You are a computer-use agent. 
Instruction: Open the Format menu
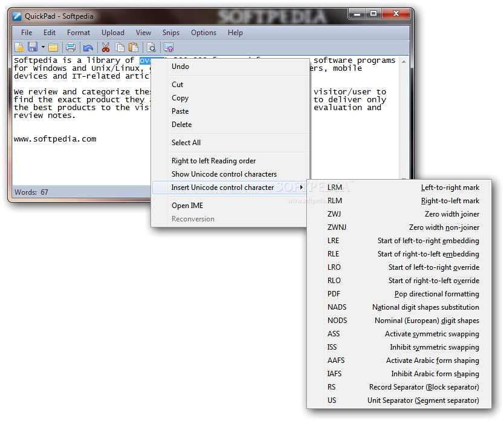[79, 33]
